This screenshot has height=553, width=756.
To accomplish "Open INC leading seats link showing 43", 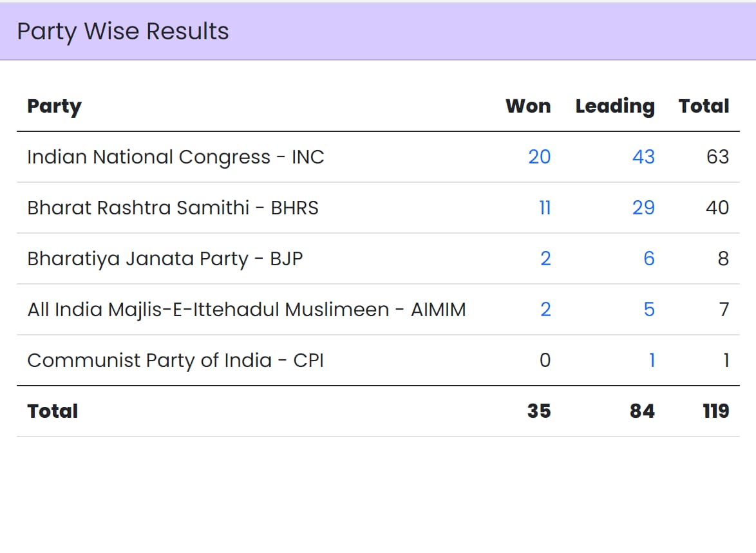I will tap(644, 156).
